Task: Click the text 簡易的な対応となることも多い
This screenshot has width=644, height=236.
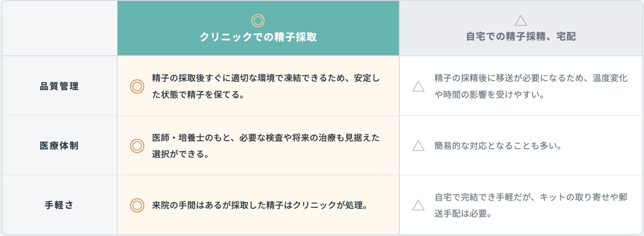Action: tap(498, 146)
